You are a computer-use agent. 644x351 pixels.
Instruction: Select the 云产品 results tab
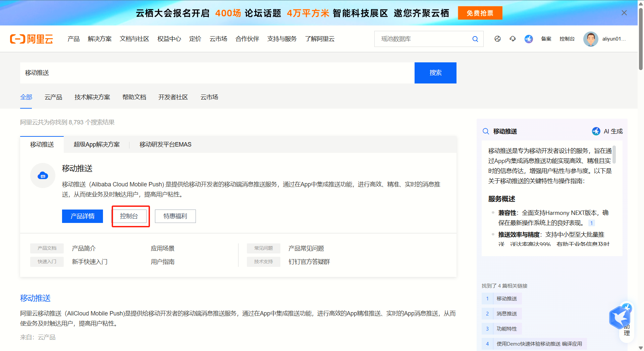tap(53, 97)
